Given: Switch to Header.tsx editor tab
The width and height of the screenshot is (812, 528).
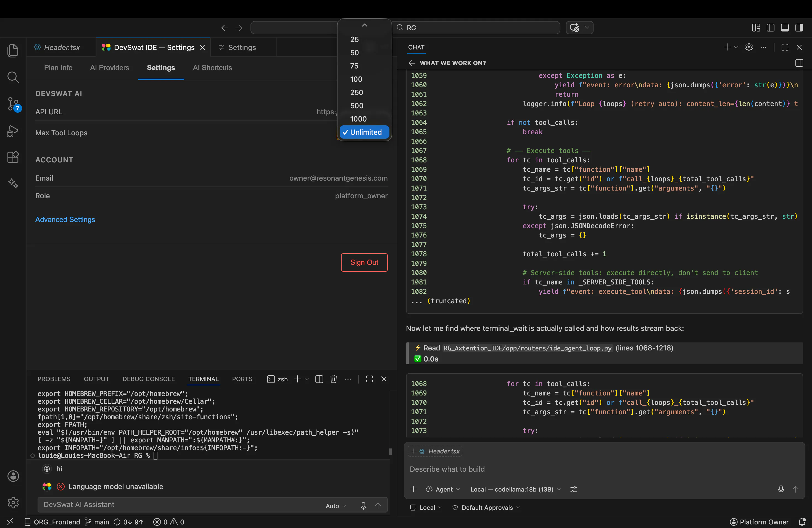Looking at the screenshot, I should pyautogui.click(x=61, y=47).
